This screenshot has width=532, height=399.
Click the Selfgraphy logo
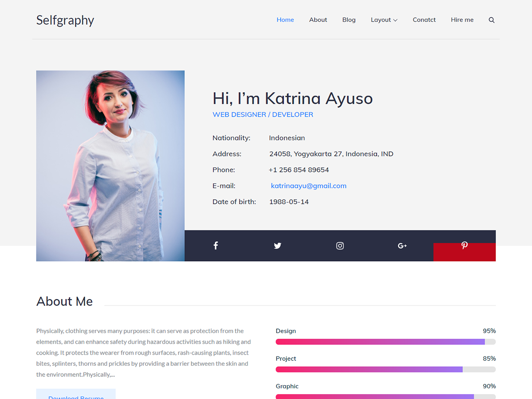click(x=65, y=20)
